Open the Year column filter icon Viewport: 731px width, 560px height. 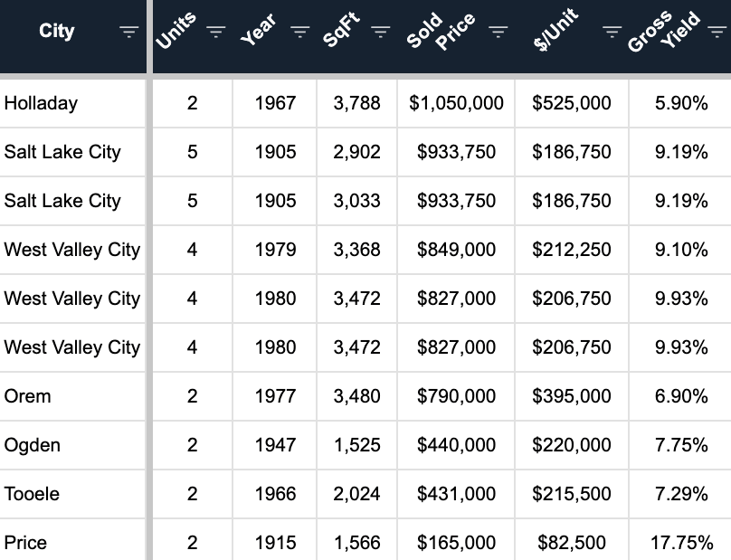(x=299, y=33)
